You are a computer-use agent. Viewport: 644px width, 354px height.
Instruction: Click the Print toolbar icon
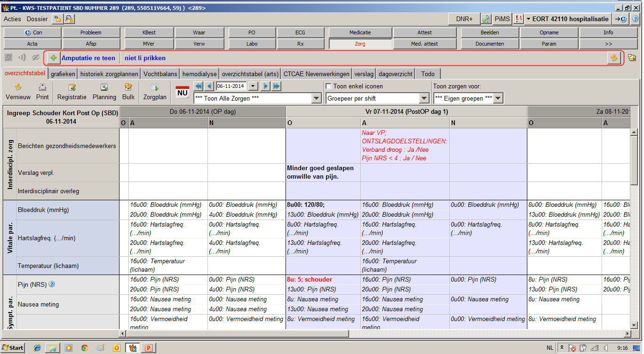click(x=42, y=91)
